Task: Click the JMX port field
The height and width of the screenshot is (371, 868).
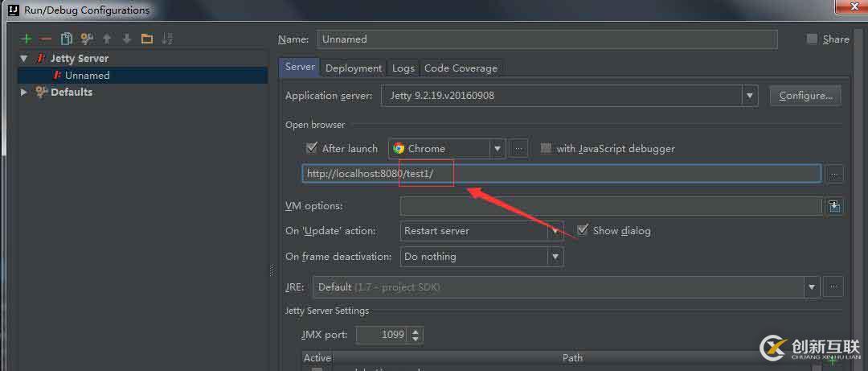Action: click(x=382, y=335)
